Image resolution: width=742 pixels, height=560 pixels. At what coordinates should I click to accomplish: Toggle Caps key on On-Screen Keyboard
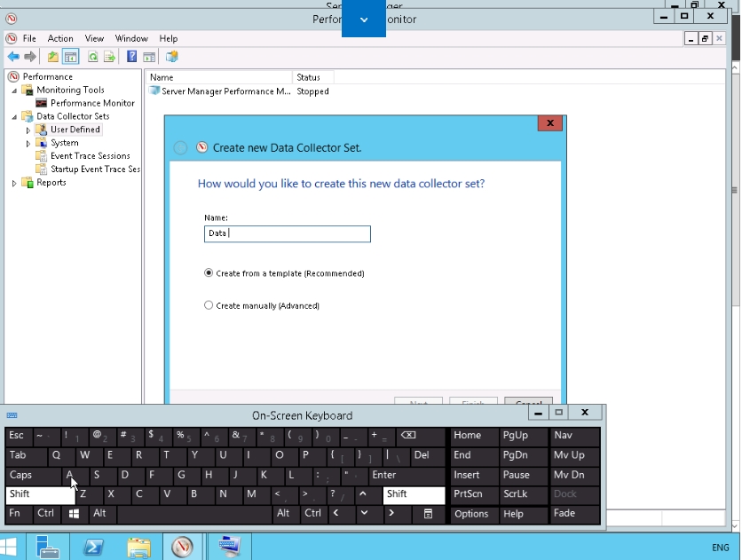pos(33,475)
